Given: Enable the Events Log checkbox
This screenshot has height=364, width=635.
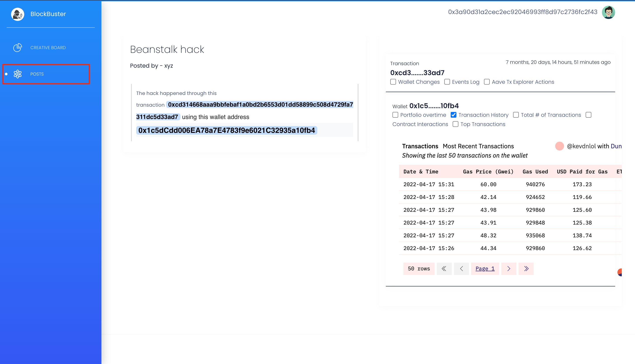Looking at the screenshot, I should coord(447,82).
